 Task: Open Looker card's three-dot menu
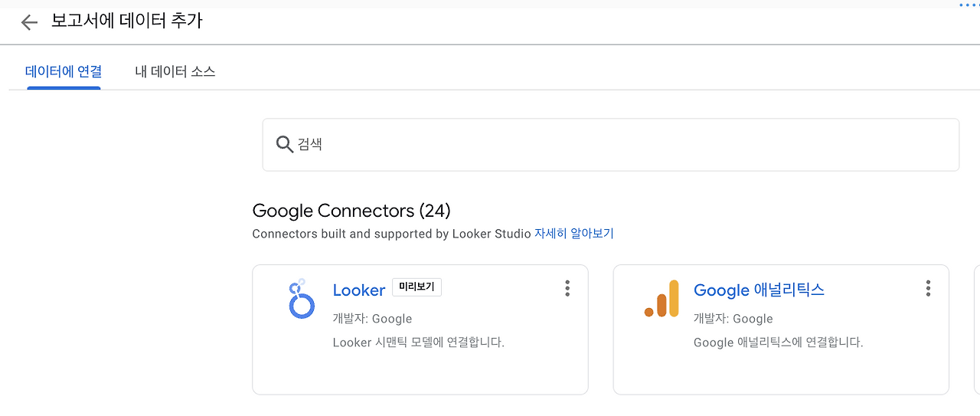pos(567,288)
